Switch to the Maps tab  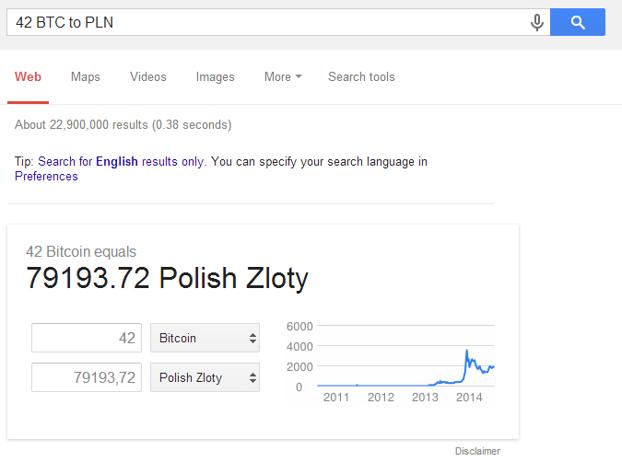tap(85, 77)
